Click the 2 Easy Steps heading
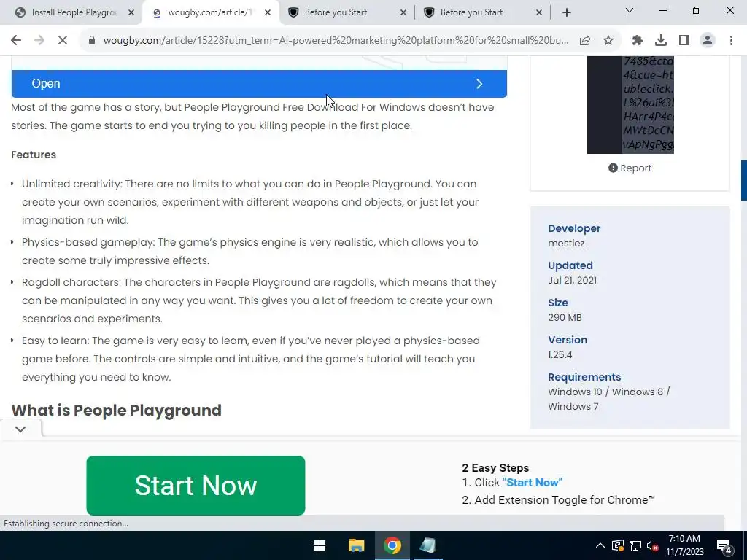 coord(495,467)
